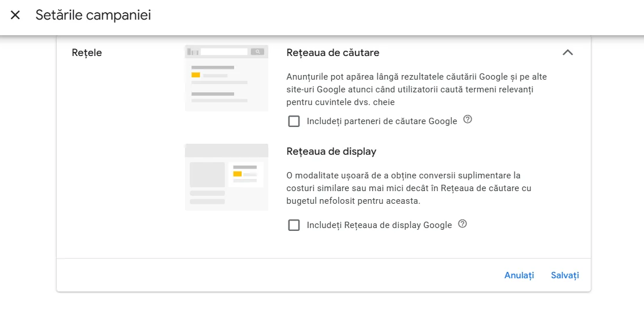Image resolution: width=644 pixels, height=336 pixels.
Task: Enable the Google search partners checkbox
Action: pyautogui.click(x=294, y=121)
